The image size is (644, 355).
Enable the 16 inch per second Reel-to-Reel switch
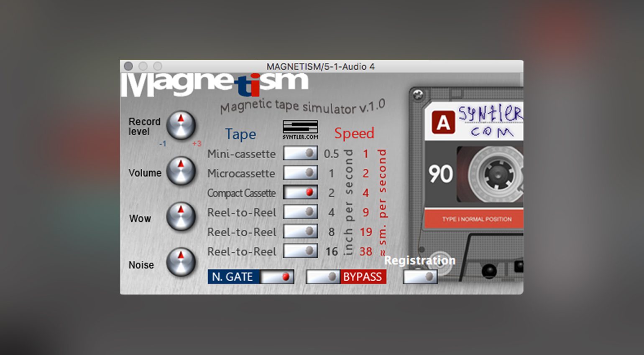tap(300, 251)
